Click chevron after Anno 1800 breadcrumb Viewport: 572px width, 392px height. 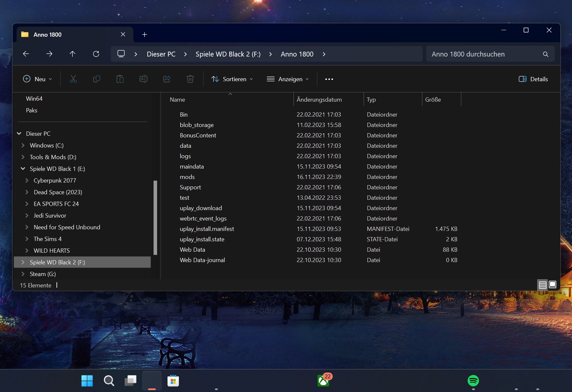coord(324,54)
